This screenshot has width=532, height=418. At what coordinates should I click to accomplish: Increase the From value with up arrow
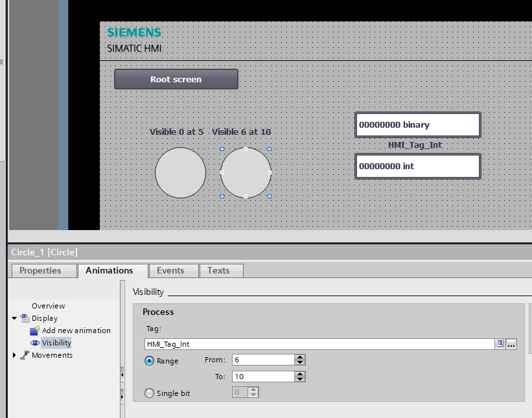pyautogui.click(x=299, y=357)
